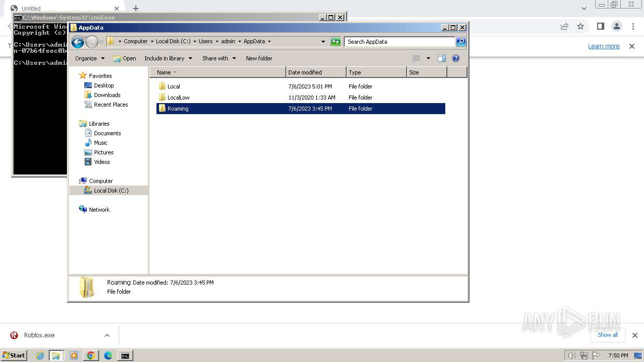Click Show all downloads button
This screenshot has width=644, height=362.
pos(608,335)
